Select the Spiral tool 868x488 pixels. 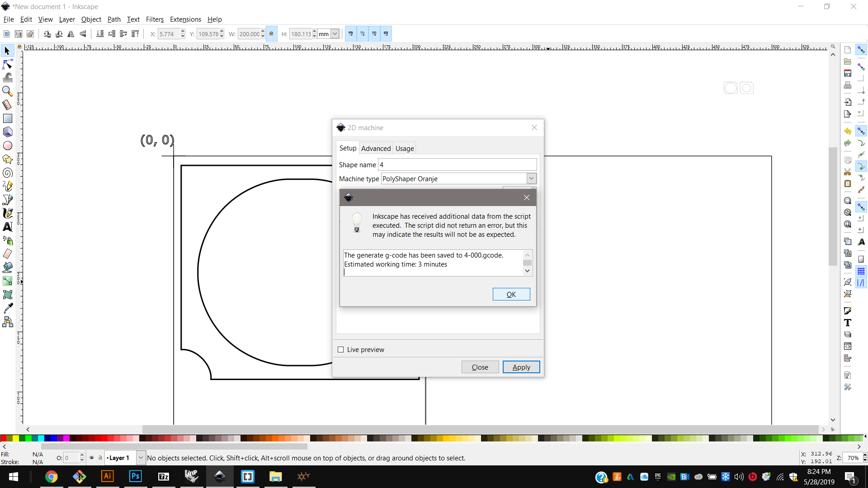coord(7,173)
